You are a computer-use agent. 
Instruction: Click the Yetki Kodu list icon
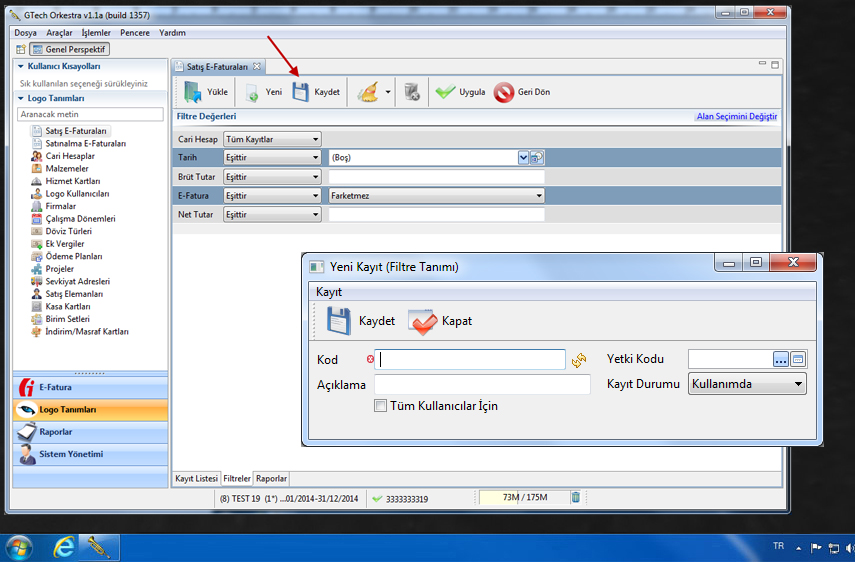click(798, 359)
